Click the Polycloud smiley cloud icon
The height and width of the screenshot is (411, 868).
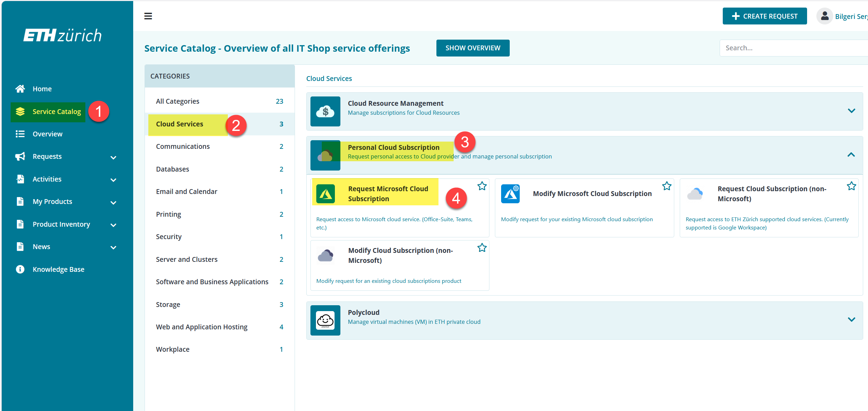pyautogui.click(x=325, y=320)
